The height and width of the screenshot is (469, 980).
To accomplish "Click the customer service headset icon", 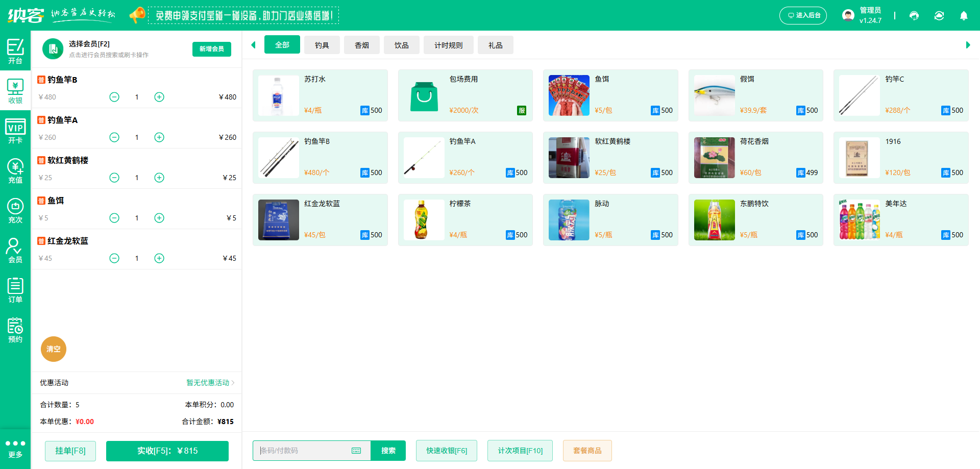I will point(914,16).
